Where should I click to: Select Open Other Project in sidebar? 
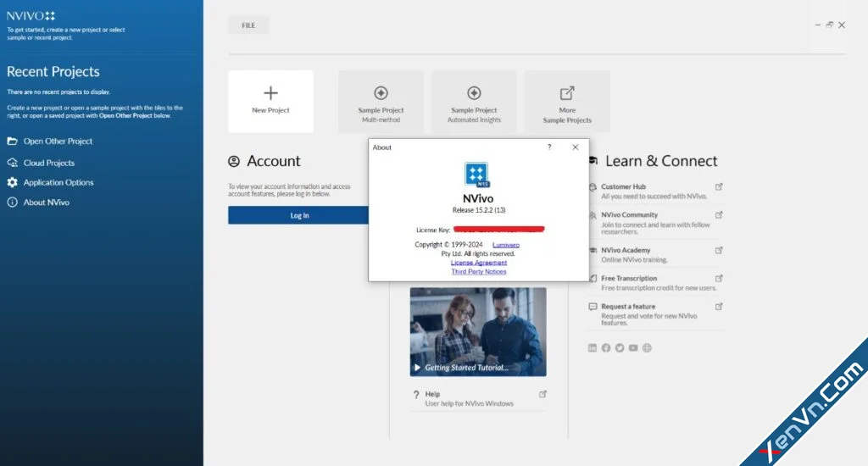pyautogui.click(x=58, y=141)
